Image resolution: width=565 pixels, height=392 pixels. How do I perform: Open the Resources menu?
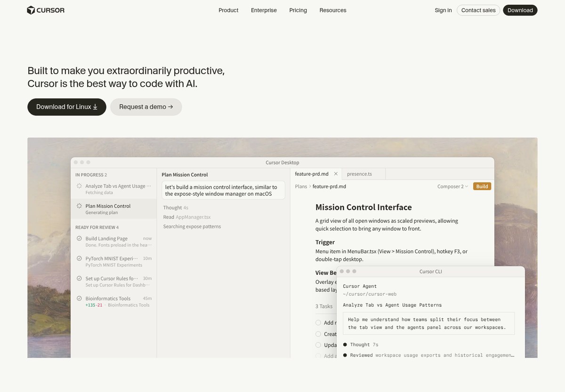tap(333, 10)
